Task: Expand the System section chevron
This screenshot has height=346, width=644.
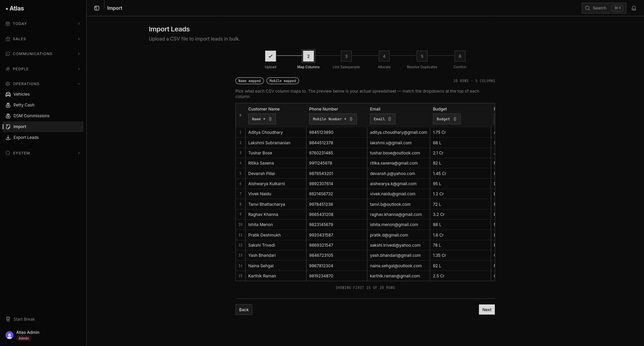Action: tap(79, 153)
